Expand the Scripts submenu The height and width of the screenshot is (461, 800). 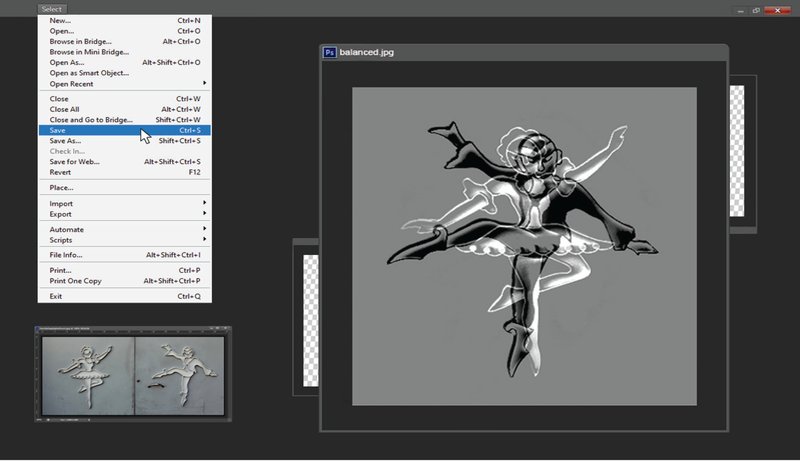coord(124,240)
